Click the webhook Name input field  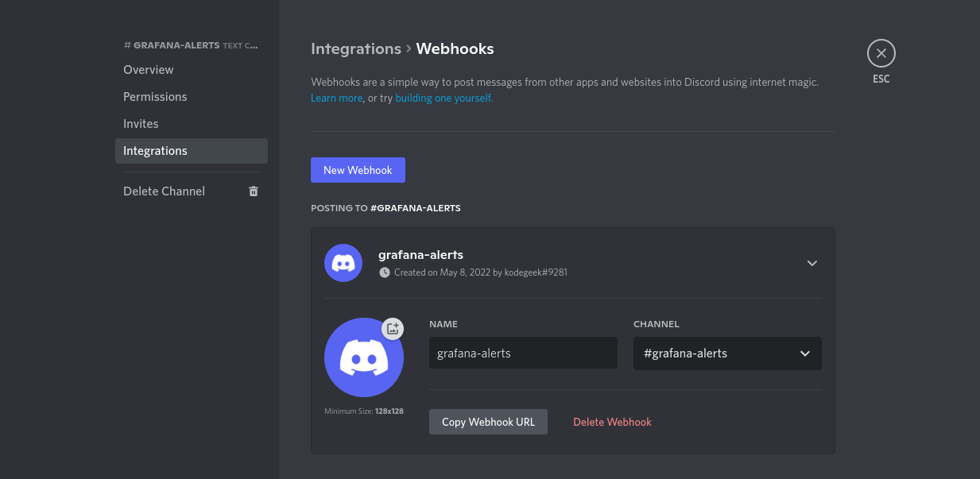point(523,353)
